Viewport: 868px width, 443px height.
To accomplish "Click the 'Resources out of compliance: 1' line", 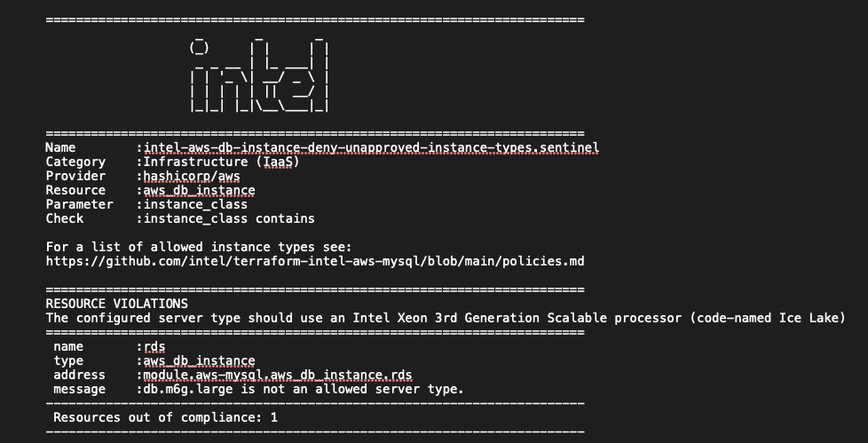I will (165, 416).
